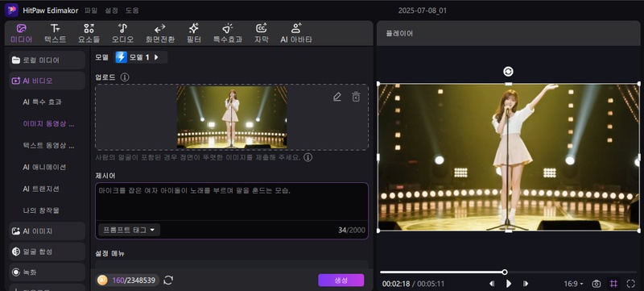The image size is (644, 291).
Task: Click the playback progress slider handle
Action: 505,272
